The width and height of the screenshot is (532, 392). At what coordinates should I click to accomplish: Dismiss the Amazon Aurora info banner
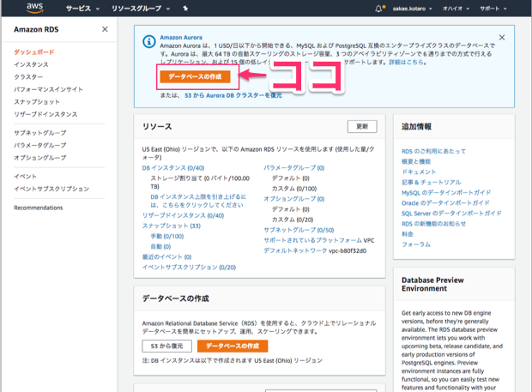click(x=502, y=37)
